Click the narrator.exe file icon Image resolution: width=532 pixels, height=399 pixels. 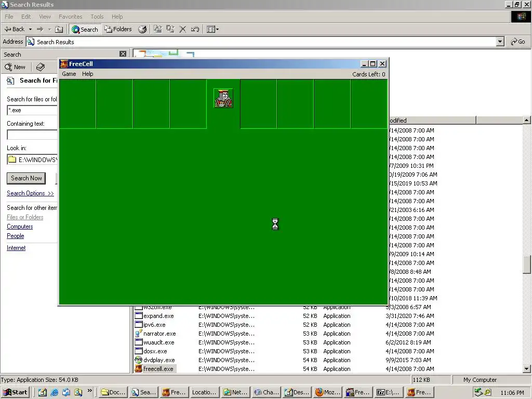pos(138,334)
